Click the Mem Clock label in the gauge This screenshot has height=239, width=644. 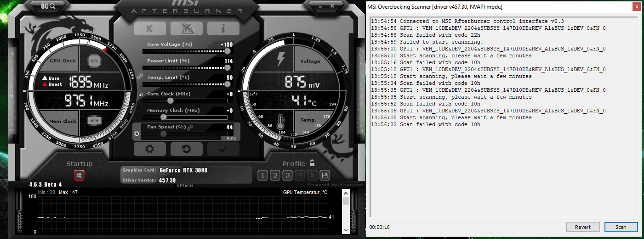tap(63, 121)
